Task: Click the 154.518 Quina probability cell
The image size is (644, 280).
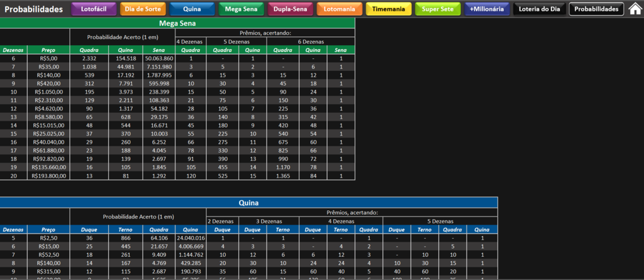Action: [x=126, y=58]
